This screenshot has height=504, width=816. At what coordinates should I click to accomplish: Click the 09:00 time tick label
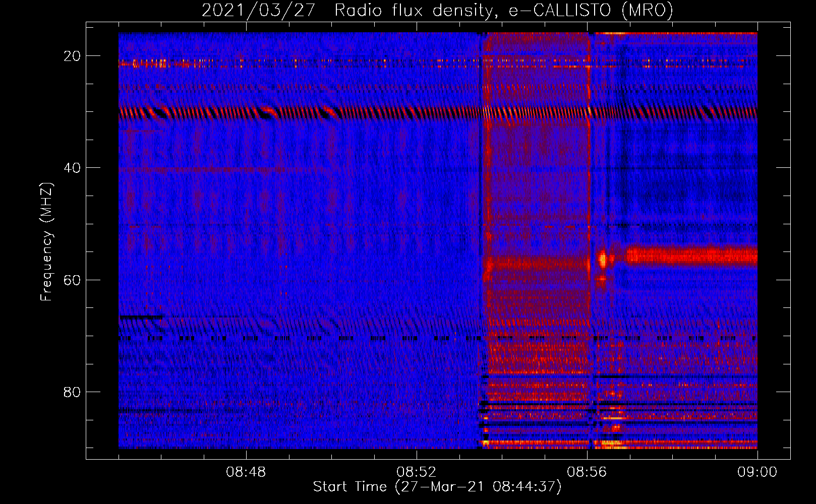757,472
